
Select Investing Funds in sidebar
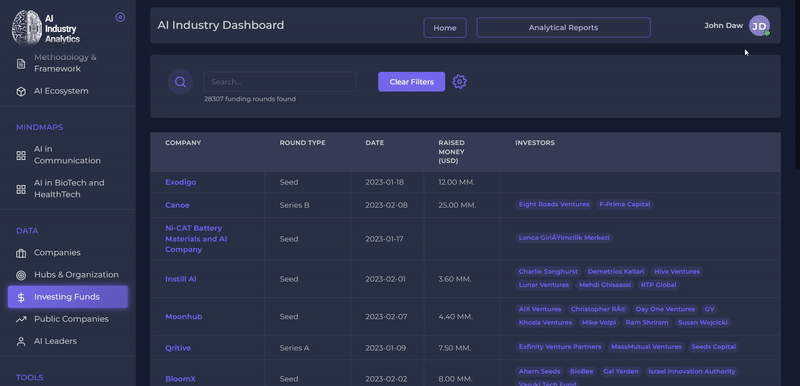(68, 297)
